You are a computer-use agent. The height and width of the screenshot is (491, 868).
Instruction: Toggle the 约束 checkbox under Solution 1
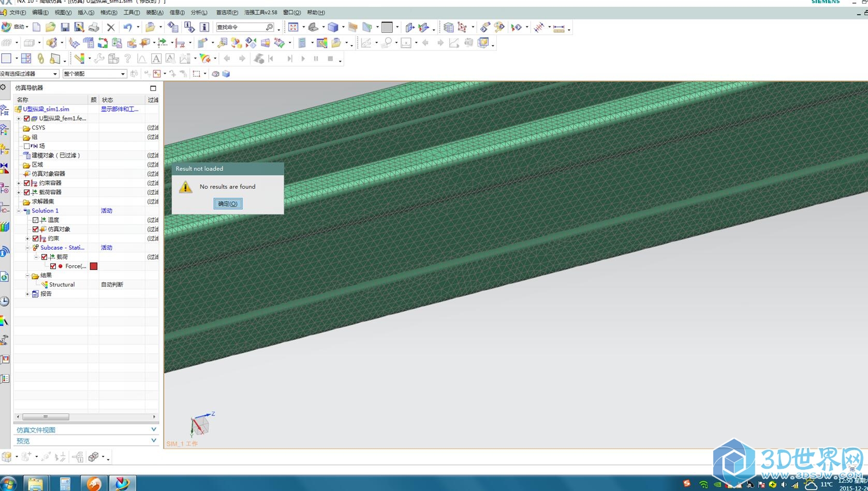36,239
